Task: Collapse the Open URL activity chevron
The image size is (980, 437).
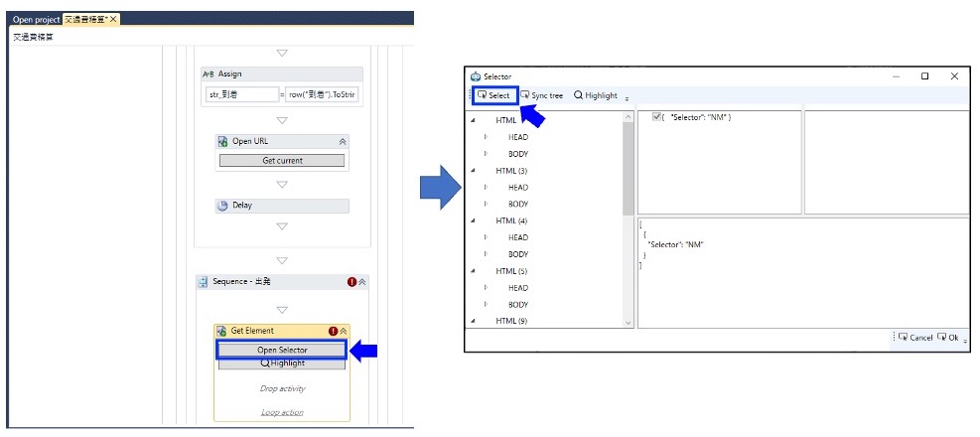Action: pyautogui.click(x=342, y=142)
